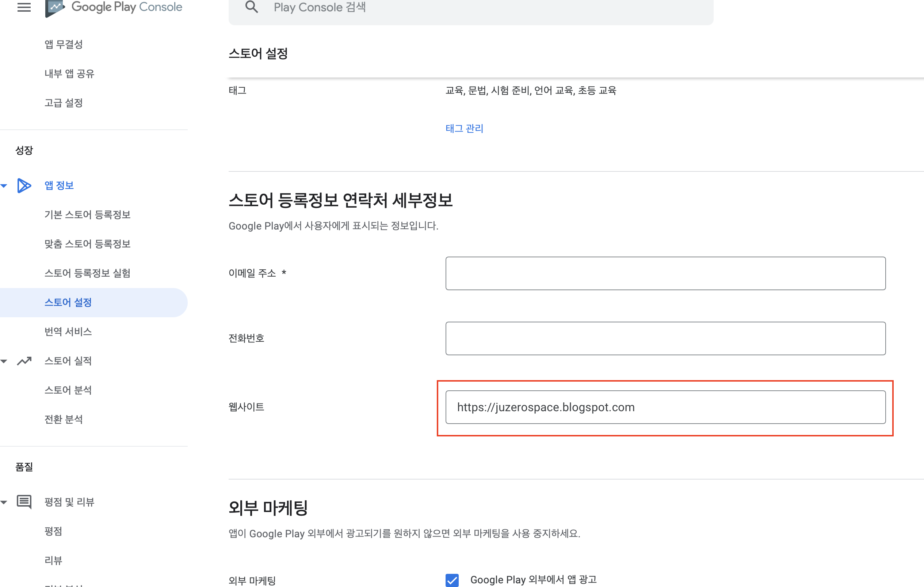Click the search magnifier icon
This screenshot has width=924, height=587.
click(252, 7)
